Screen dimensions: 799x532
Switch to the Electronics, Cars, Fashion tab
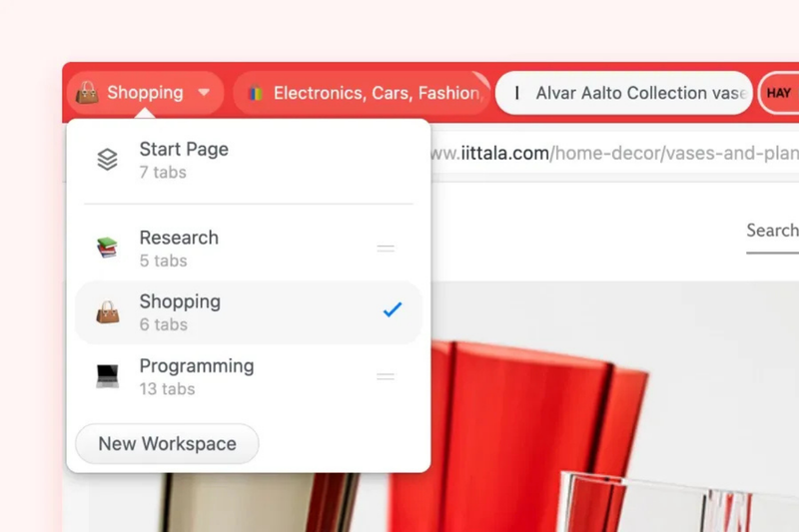point(362,93)
